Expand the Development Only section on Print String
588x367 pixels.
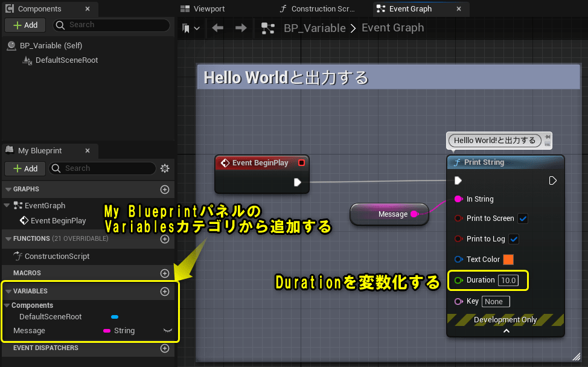506,331
